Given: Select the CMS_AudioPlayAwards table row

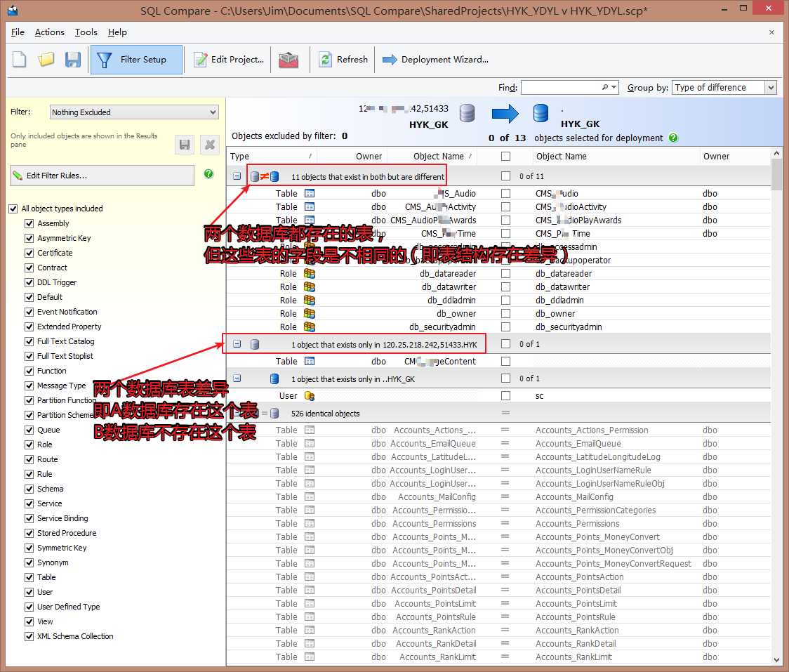Looking at the screenshot, I should tap(498, 220).
